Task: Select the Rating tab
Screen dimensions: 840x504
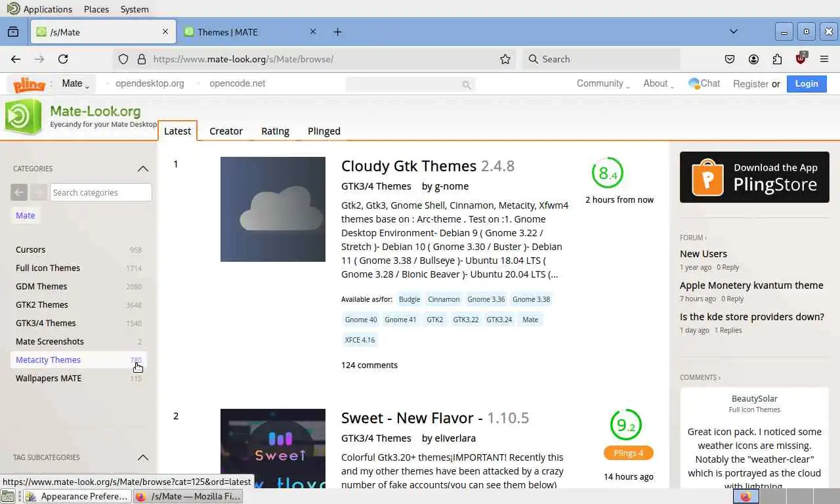Action: click(275, 131)
